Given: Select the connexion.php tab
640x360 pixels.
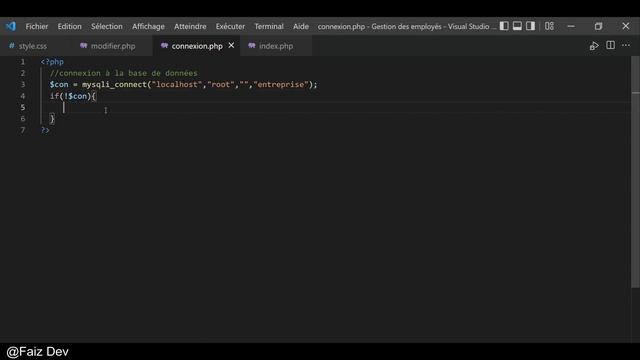Looking at the screenshot, I should [197, 46].
